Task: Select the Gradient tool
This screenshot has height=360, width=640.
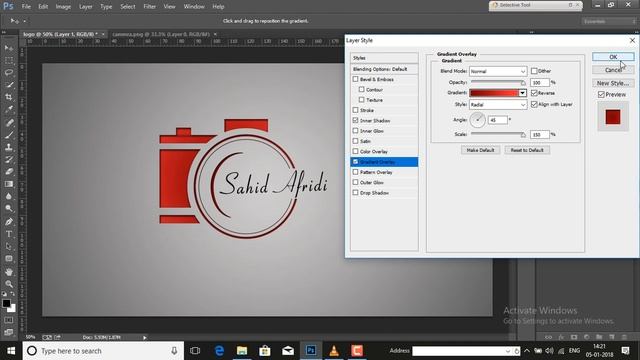Action: [9, 184]
